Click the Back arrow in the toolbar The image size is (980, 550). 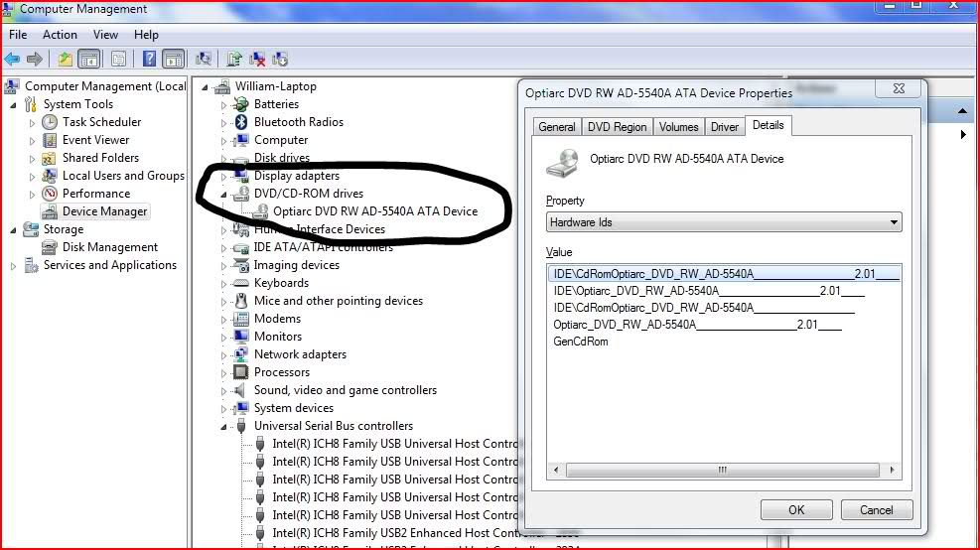click(x=12, y=60)
